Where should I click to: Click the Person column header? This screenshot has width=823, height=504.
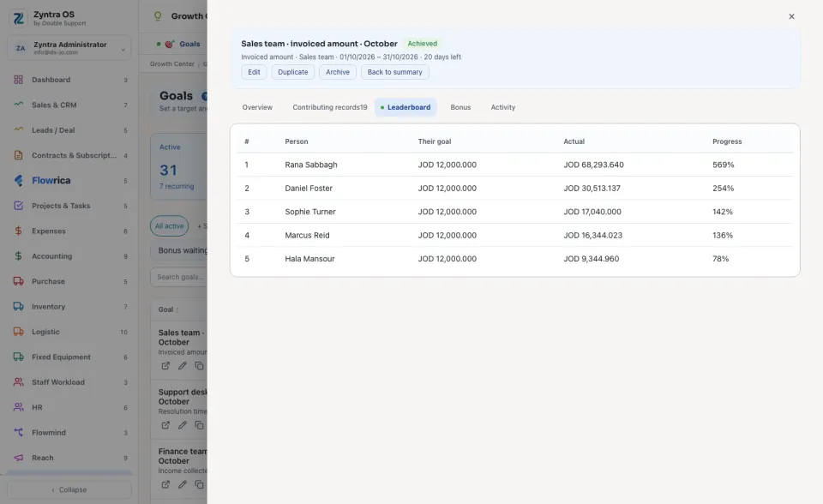point(297,141)
